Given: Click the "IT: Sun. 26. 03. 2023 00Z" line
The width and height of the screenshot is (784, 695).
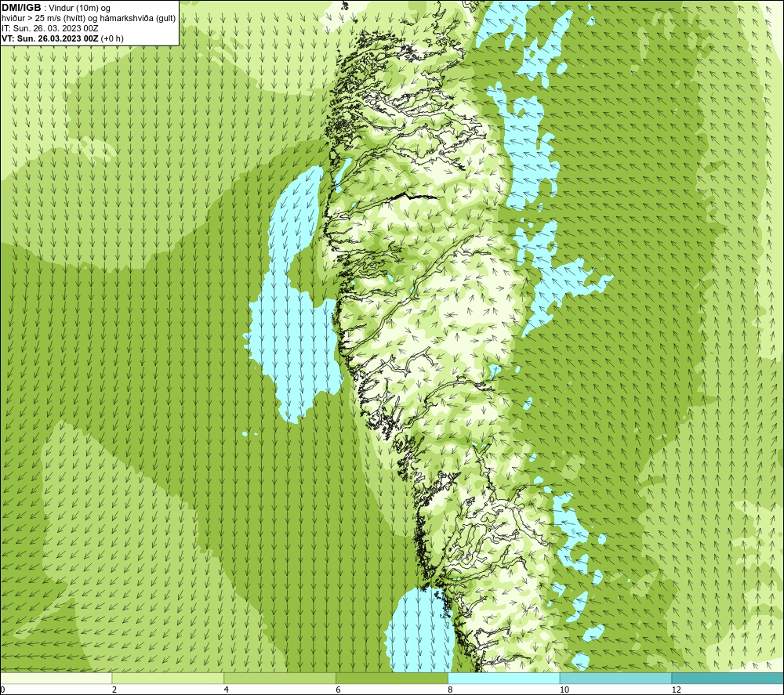Looking at the screenshot, I should (50, 28).
